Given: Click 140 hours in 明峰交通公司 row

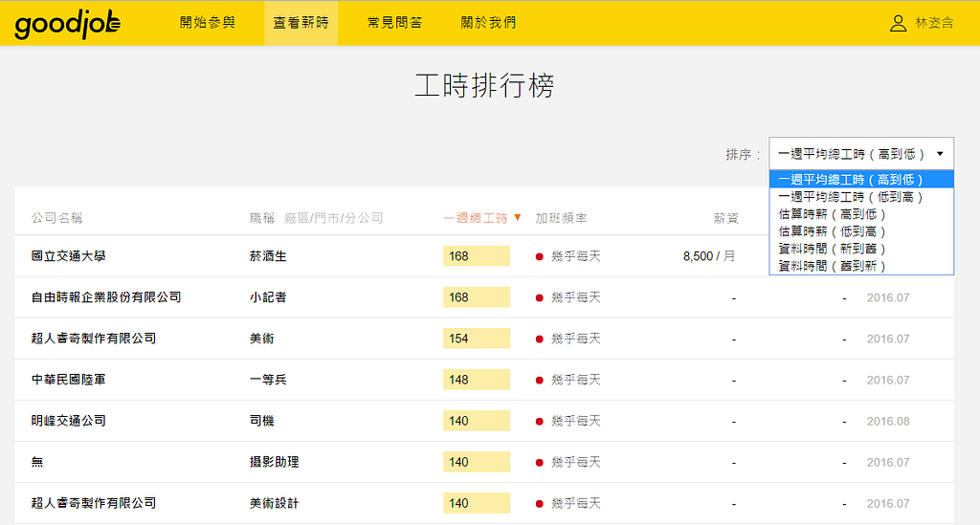Looking at the screenshot, I should tap(477, 421).
